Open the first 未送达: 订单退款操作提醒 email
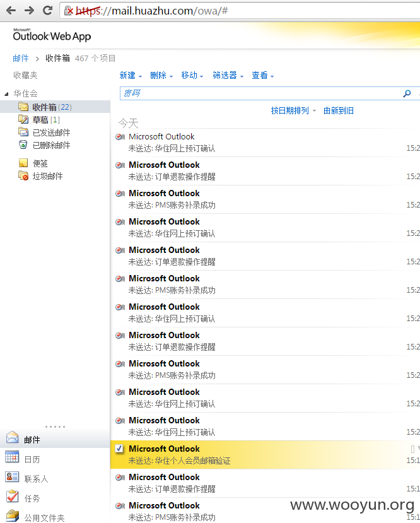This screenshot has width=420, height=523. pyautogui.click(x=265, y=171)
